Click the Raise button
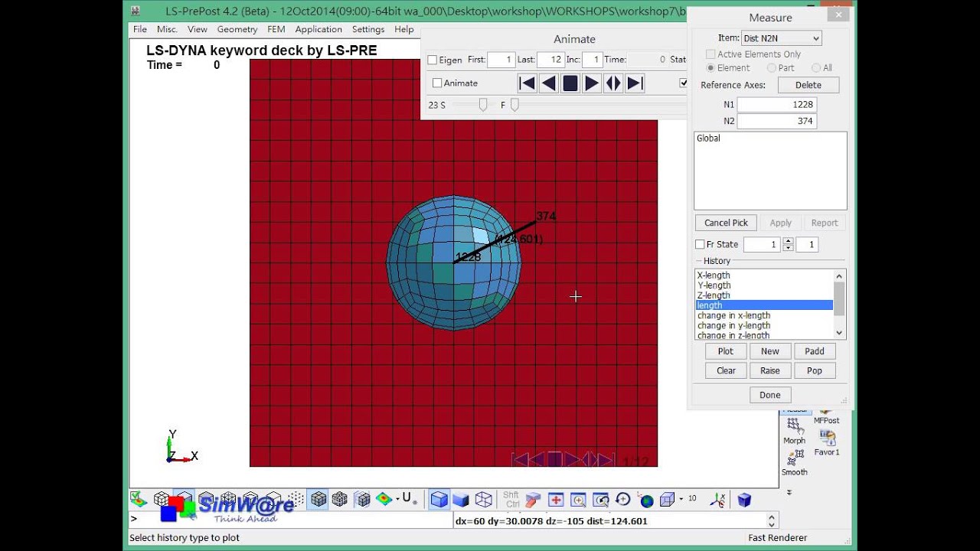The image size is (980, 551). [770, 370]
